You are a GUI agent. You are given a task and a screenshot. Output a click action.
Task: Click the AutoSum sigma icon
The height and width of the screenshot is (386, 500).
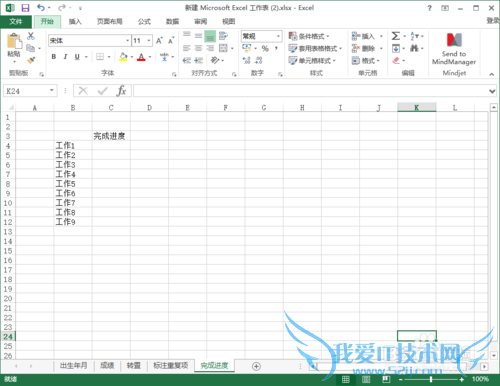pos(396,36)
